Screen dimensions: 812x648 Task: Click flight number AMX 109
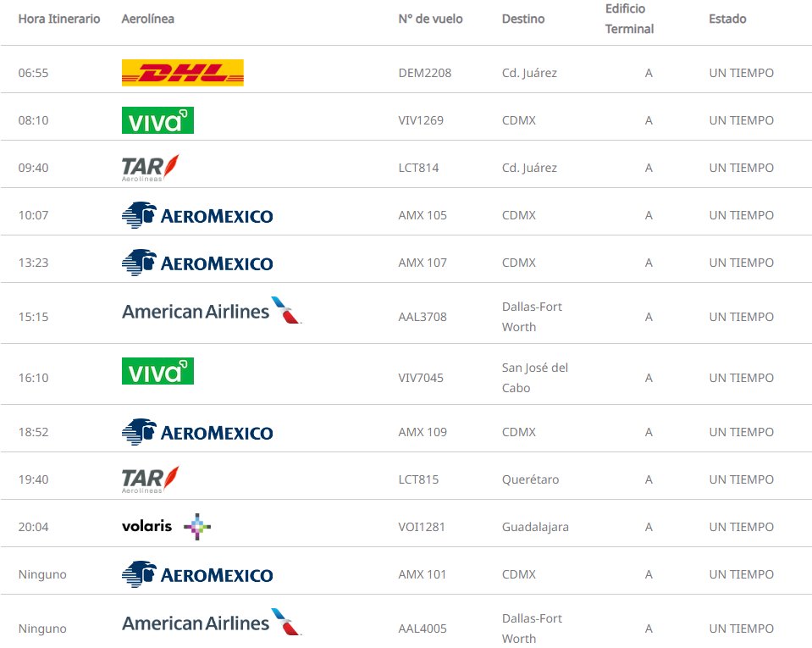(x=422, y=432)
